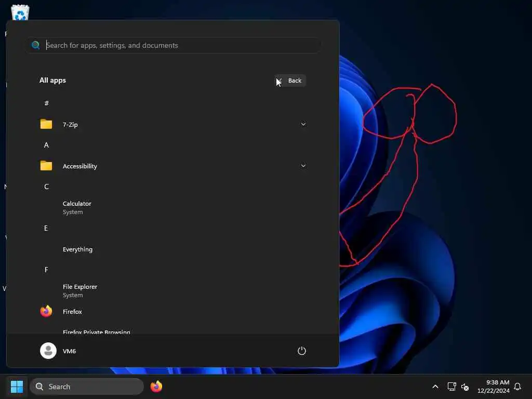Open Firefox from All apps list
The height and width of the screenshot is (399, 532).
point(173,312)
